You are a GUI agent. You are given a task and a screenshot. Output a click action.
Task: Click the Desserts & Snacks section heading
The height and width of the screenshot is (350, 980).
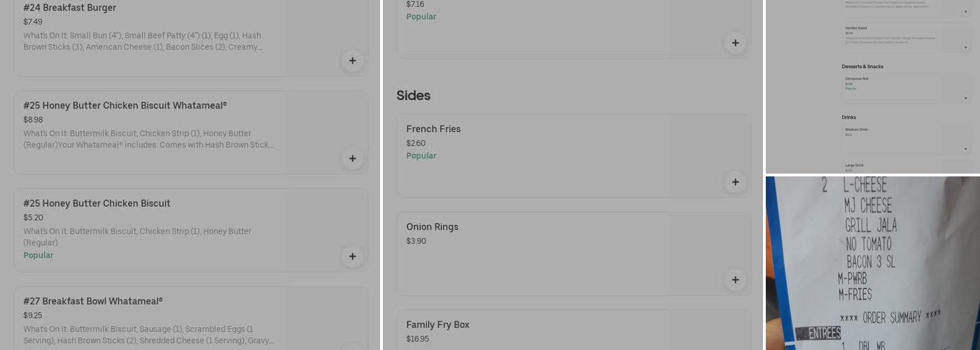coord(862,66)
